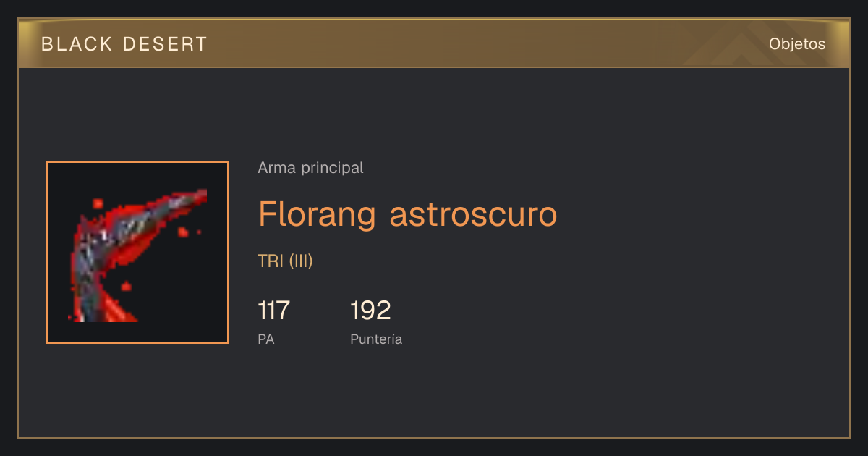The width and height of the screenshot is (868, 456).
Task: Click the PA stat label
Action: point(266,339)
